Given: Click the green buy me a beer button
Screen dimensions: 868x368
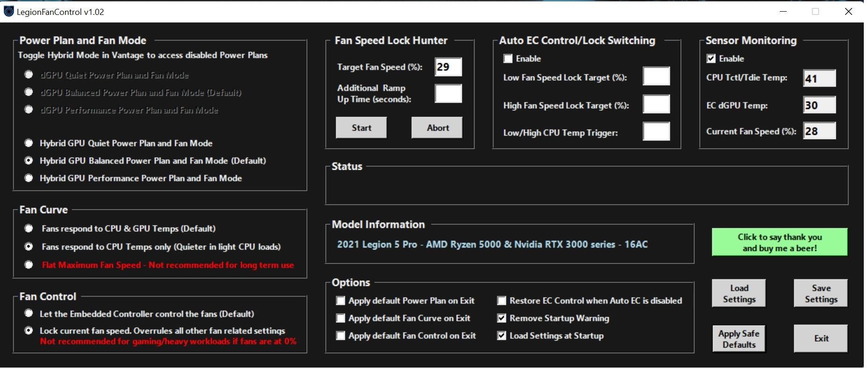Looking at the screenshot, I should tap(779, 242).
